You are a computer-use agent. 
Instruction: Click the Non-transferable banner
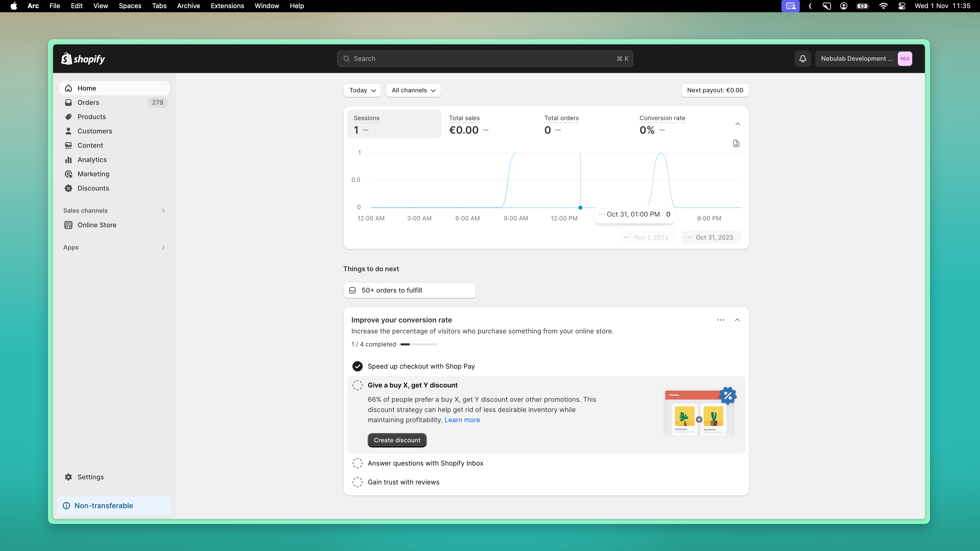[x=114, y=505]
